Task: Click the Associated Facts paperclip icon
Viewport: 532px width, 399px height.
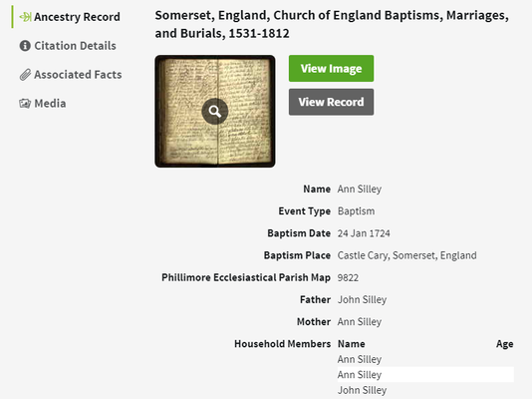Action: pos(25,75)
